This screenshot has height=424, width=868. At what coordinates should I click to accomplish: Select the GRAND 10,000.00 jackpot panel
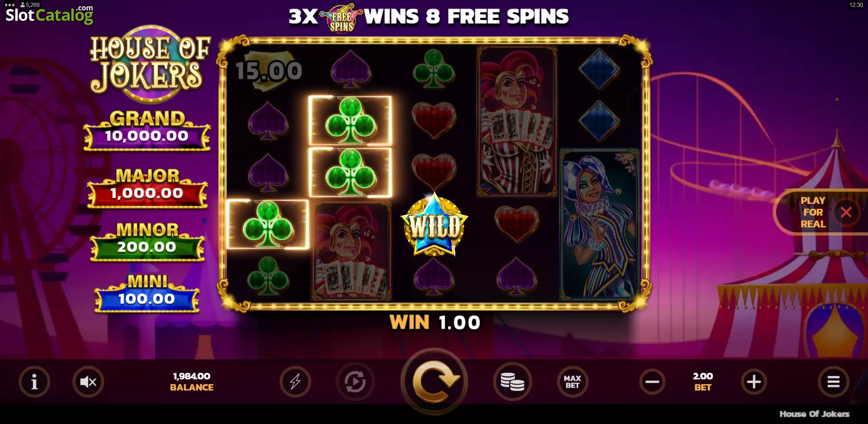coord(147,130)
